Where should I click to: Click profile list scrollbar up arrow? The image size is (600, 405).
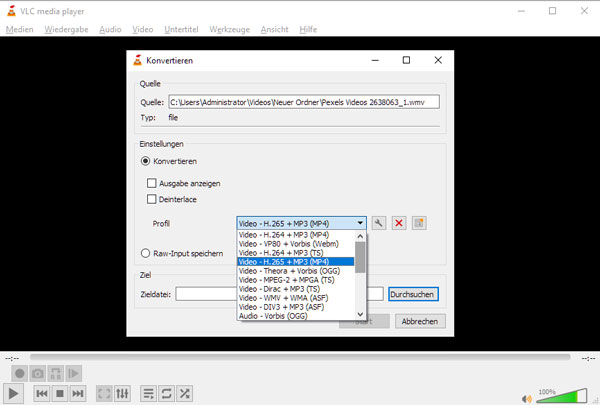point(360,236)
